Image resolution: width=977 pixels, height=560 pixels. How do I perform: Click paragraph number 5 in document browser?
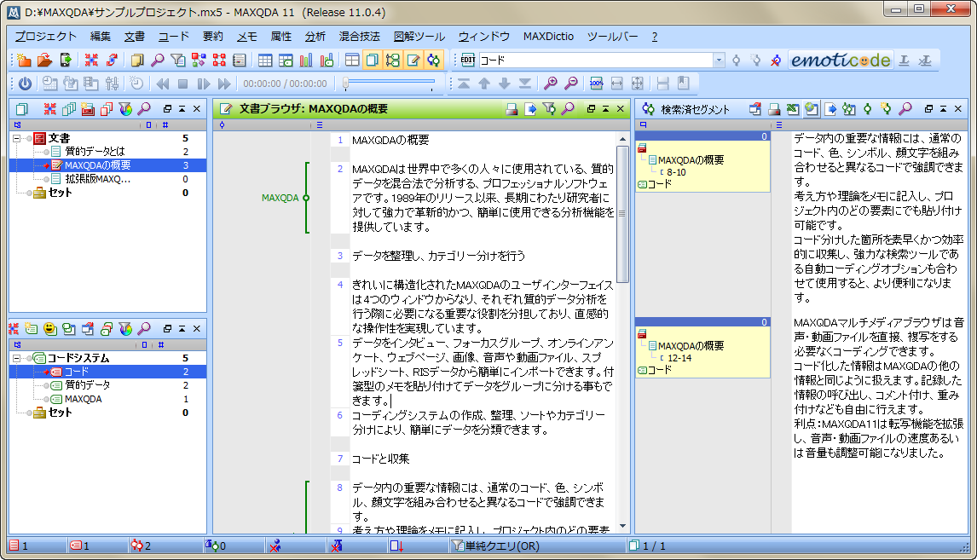coord(340,343)
